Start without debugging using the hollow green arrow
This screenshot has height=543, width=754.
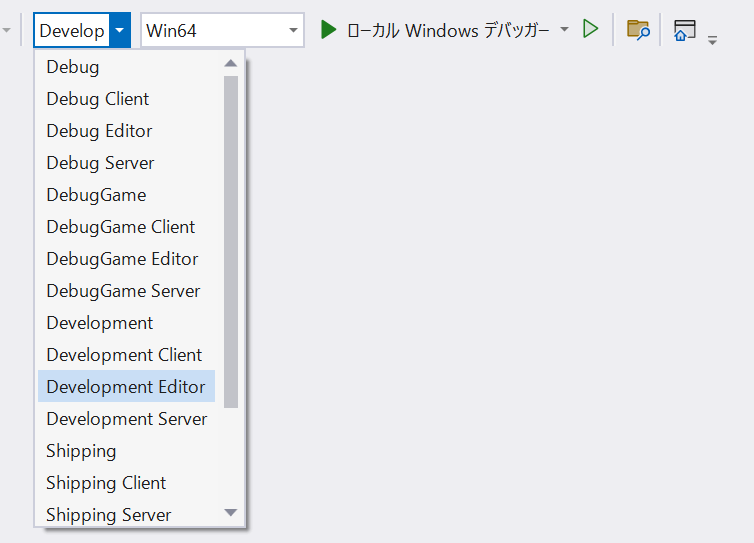(x=591, y=29)
